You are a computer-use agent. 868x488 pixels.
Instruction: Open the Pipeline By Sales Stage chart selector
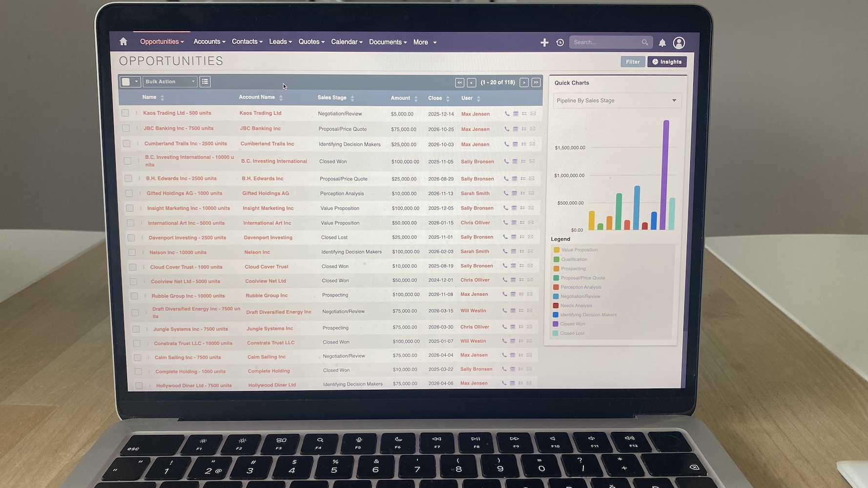[x=617, y=101]
